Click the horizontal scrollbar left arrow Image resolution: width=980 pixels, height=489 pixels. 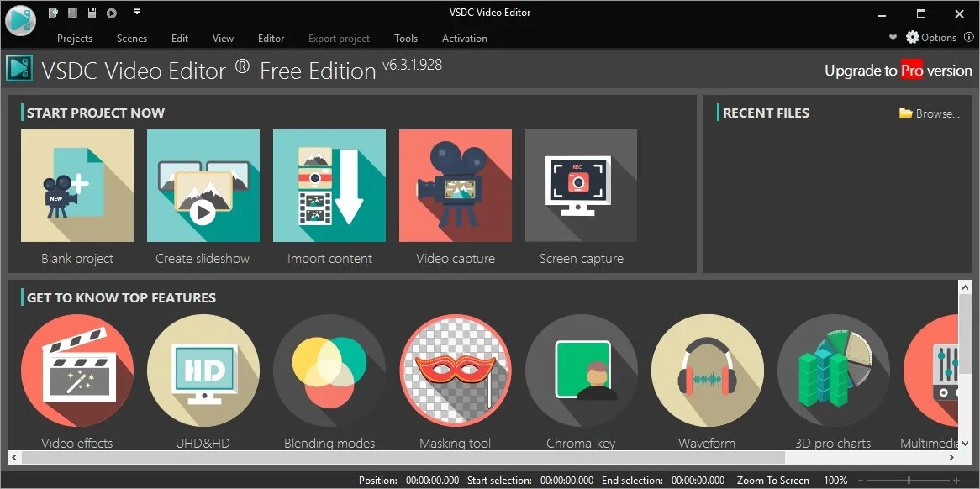coord(13,457)
